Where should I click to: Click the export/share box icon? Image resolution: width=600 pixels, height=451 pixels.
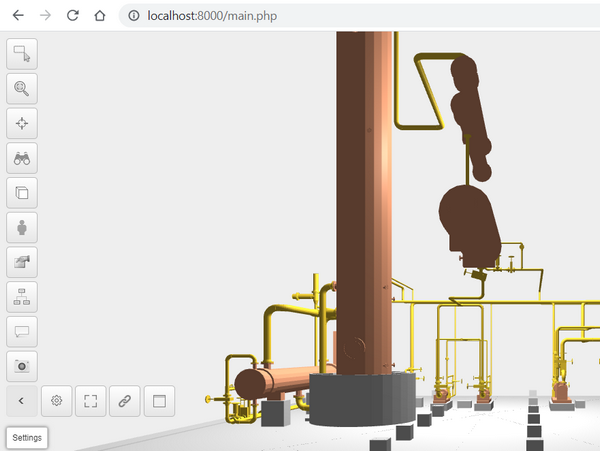tap(21, 262)
